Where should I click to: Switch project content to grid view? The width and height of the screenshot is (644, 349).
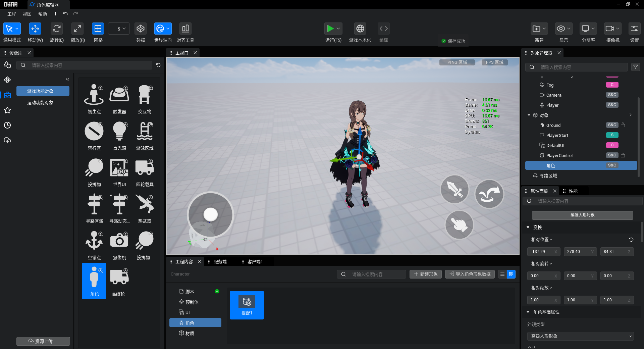click(511, 274)
